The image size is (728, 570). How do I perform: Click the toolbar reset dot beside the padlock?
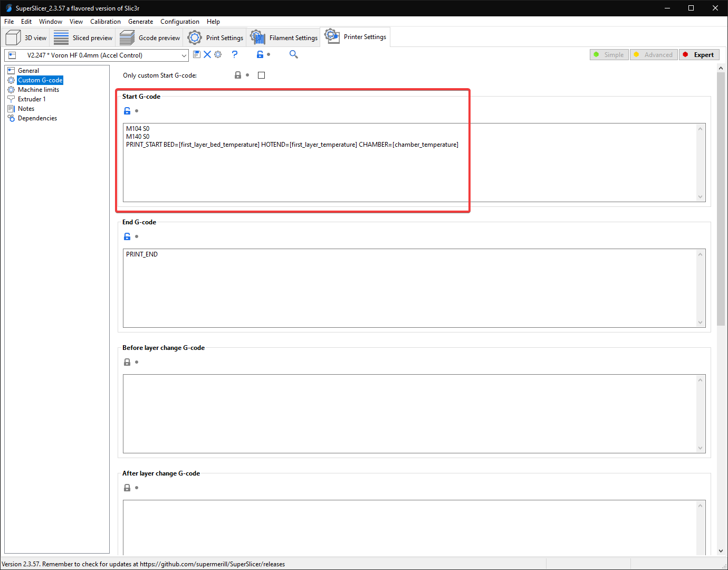pyautogui.click(x=269, y=54)
